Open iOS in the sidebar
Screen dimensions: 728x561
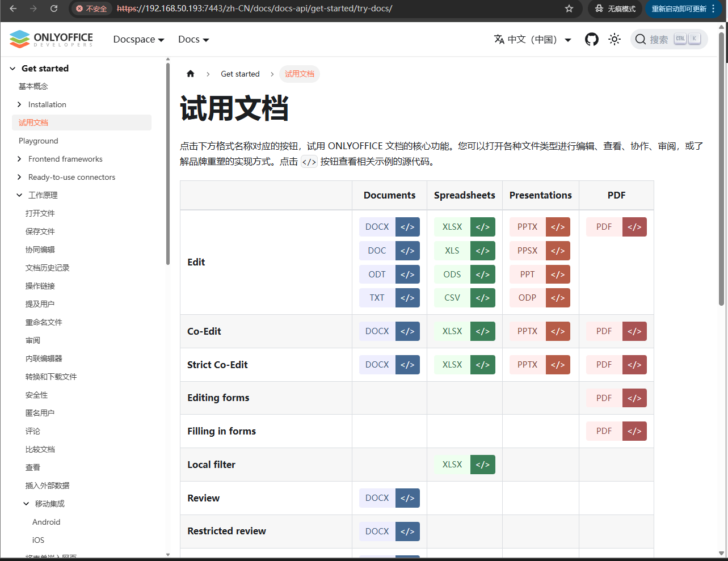click(38, 540)
